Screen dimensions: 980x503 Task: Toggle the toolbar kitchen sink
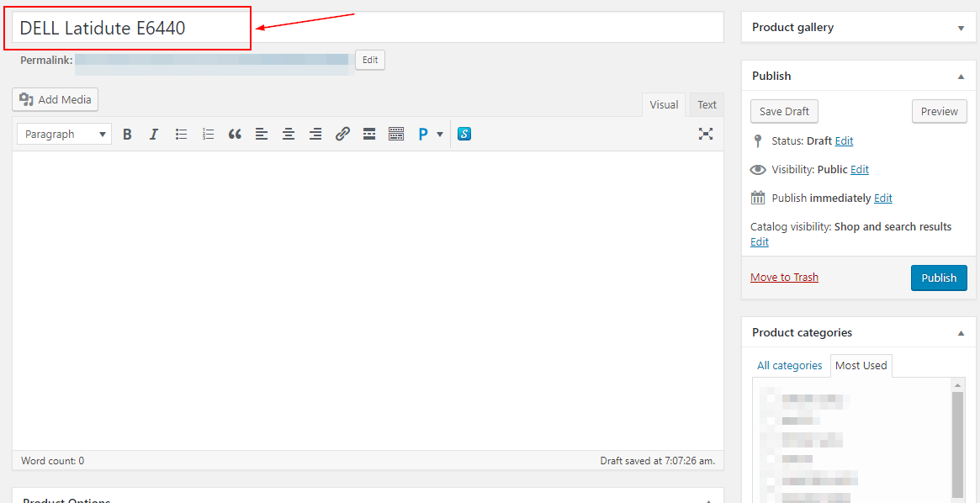point(396,134)
